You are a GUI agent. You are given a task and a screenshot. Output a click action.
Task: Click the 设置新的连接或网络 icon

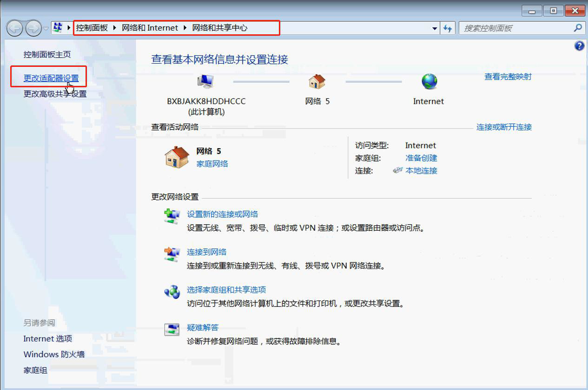172,215
